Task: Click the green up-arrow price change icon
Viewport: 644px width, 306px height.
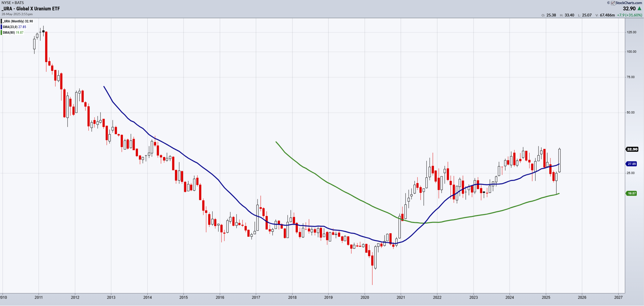Action: click(639, 8)
